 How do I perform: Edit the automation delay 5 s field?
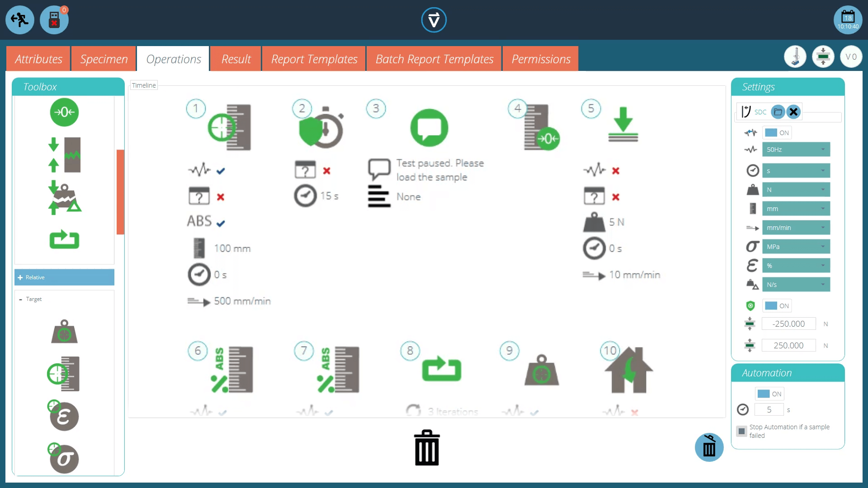point(769,410)
